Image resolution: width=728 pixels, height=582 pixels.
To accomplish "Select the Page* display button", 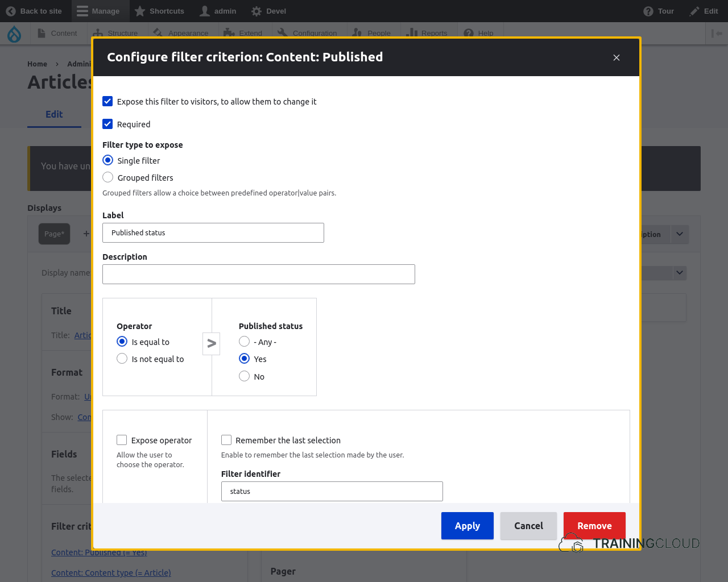I will point(55,234).
